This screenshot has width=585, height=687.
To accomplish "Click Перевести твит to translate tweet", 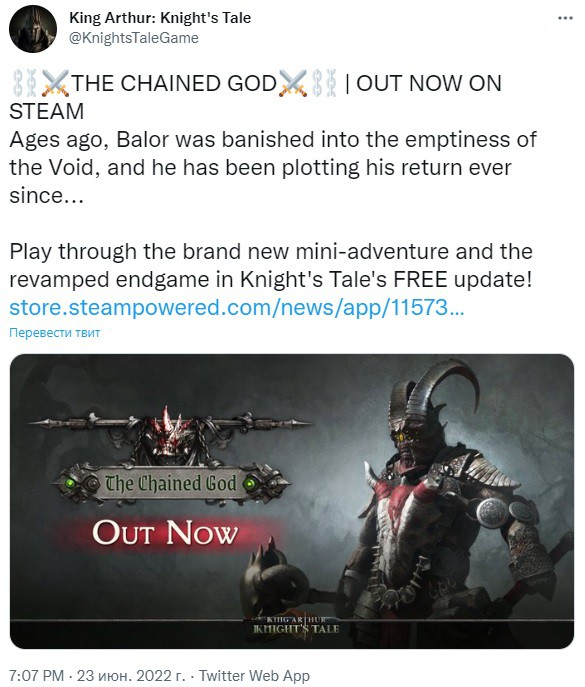I will tap(54, 333).
